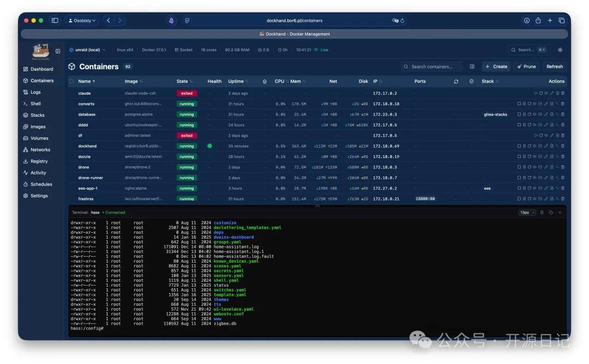Collapse the Dockhand sidebar panel
The width and height of the screenshot is (589, 364).
point(58,51)
